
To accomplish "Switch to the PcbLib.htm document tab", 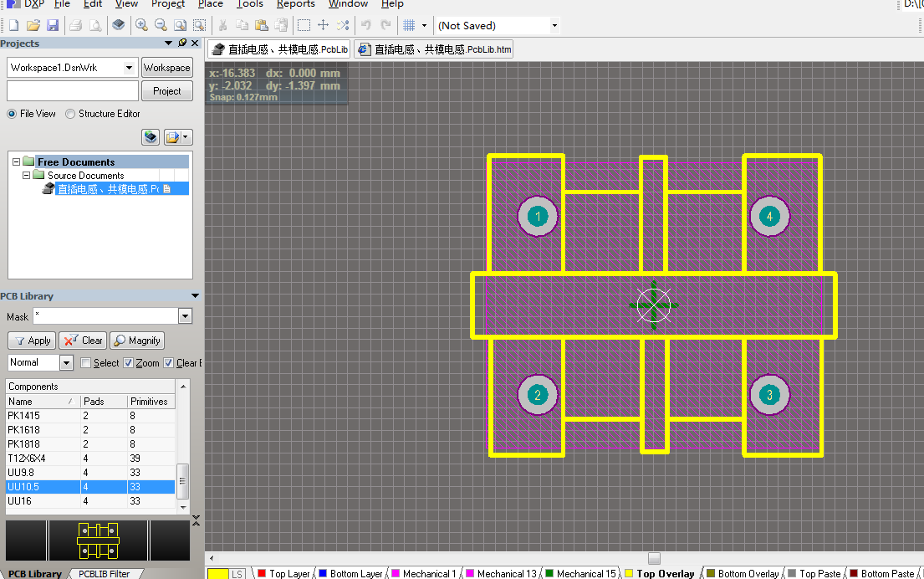I will click(434, 49).
